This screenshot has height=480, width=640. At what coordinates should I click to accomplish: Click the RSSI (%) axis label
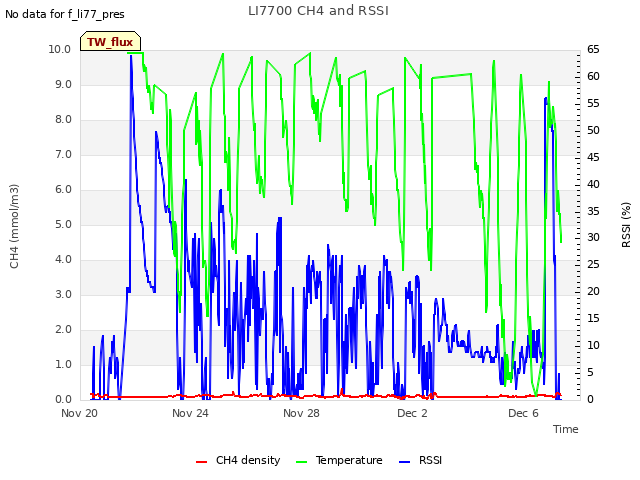[626, 225]
